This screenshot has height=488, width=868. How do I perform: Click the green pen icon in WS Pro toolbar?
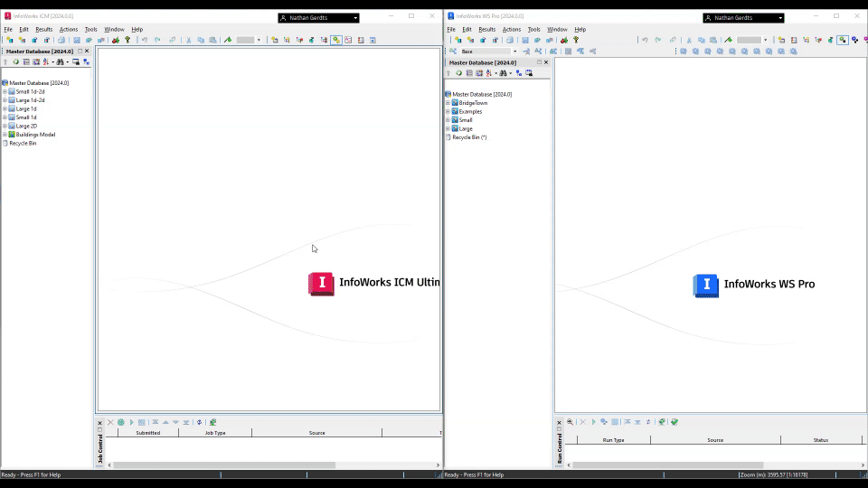[729, 40]
